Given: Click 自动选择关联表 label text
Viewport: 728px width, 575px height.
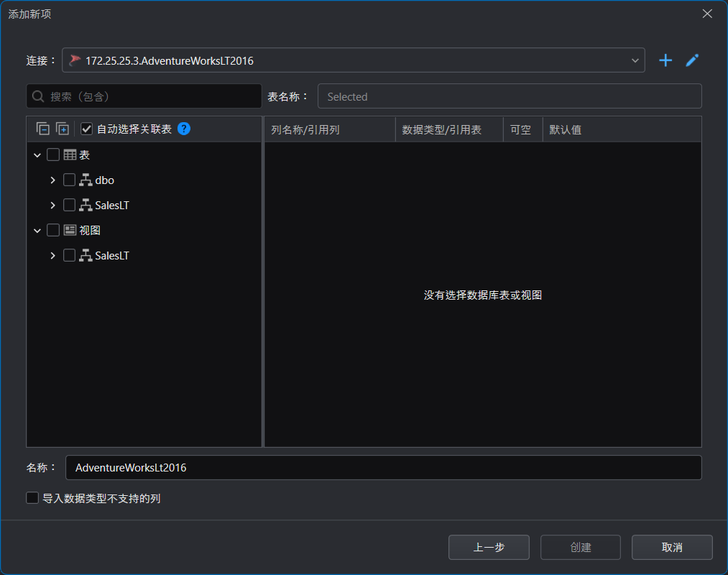Looking at the screenshot, I should (134, 129).
